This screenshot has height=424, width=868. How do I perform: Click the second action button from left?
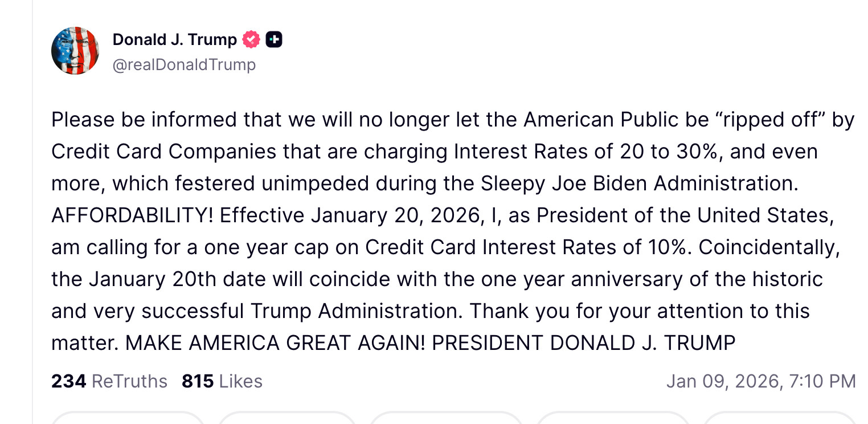tap(286, 419)
